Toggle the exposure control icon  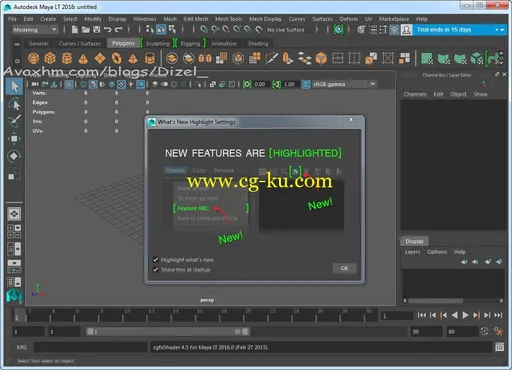(x=247, y=84)
